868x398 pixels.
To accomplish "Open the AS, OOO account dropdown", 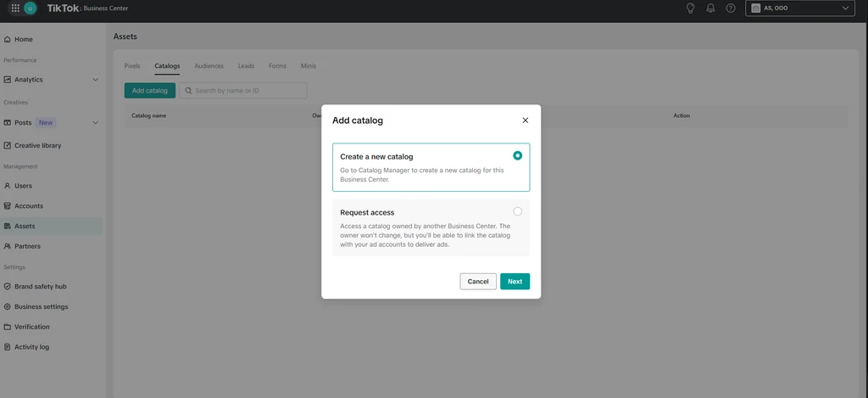I will pos(800,8).
